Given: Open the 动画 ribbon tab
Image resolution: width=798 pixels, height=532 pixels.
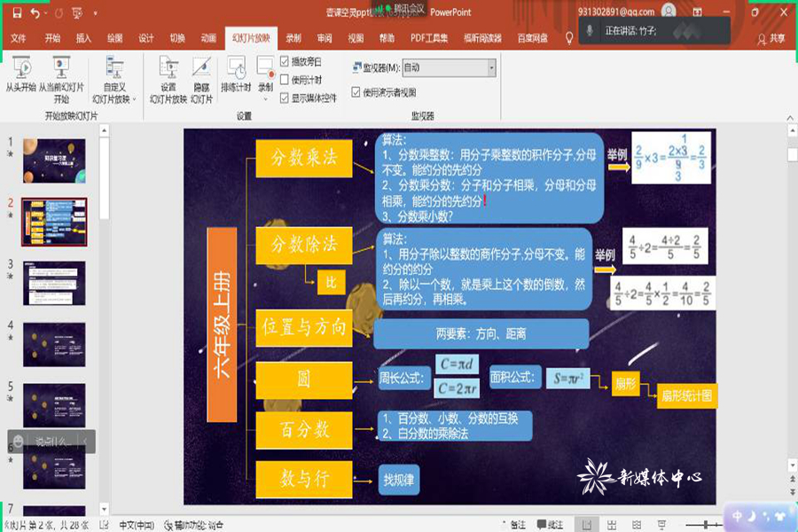Looking at the screenshot, I should point(208,38).
